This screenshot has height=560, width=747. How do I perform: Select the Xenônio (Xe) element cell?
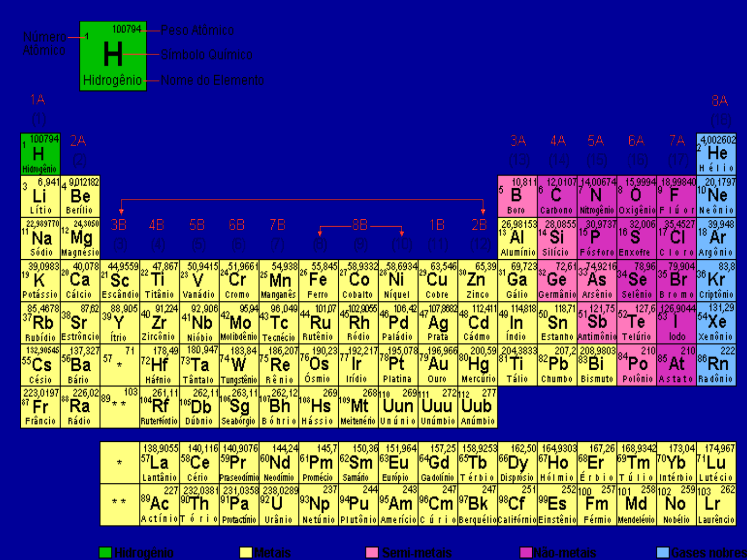click(x=716, y=323)
